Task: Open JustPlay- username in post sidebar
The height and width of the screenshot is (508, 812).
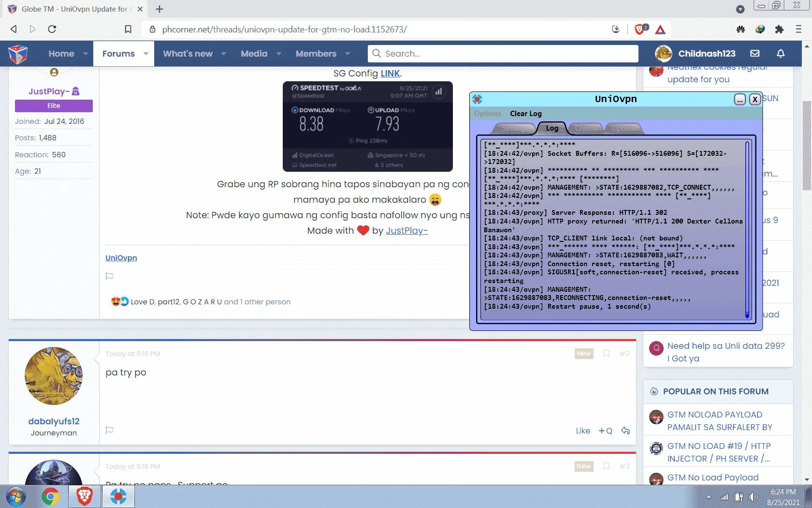Action: [x=49, y=91]
